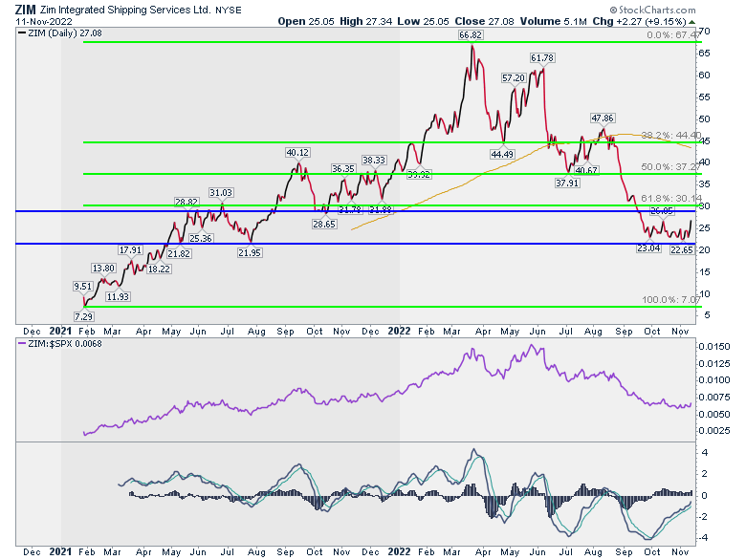Click the 31.03 price label
Screen dimensions: 746x560
coord(221,192)
